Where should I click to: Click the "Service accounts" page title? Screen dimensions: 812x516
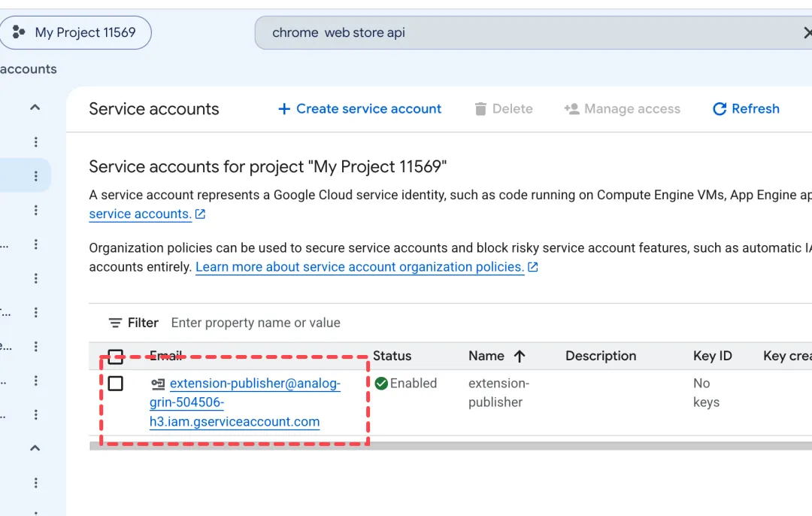click(x=154, y=109)
